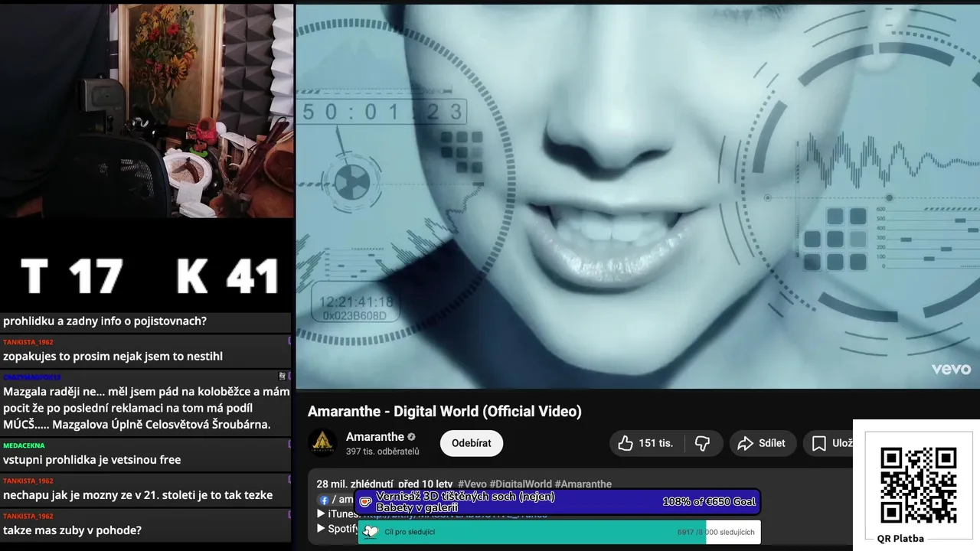The height and width of the screenshot is (551, 980).
Task: Open the #Vevo hashtag
Action: tap(472, 484)
